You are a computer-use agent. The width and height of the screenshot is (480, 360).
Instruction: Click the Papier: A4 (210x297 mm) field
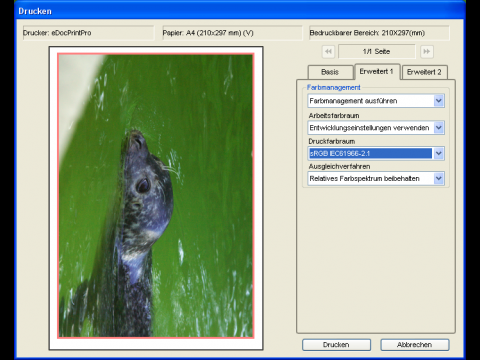click(x=232, y=33)
